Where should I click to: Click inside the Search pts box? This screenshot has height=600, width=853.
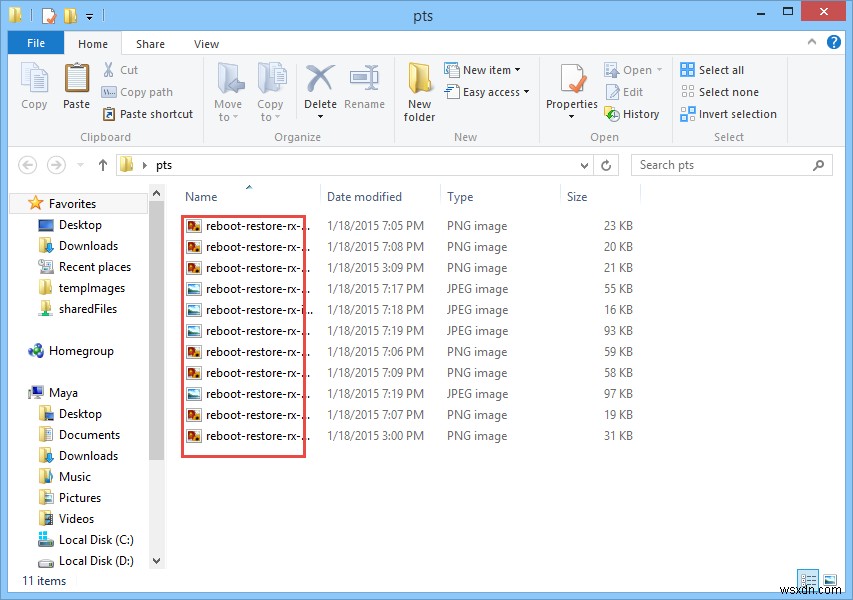(730, 165)
